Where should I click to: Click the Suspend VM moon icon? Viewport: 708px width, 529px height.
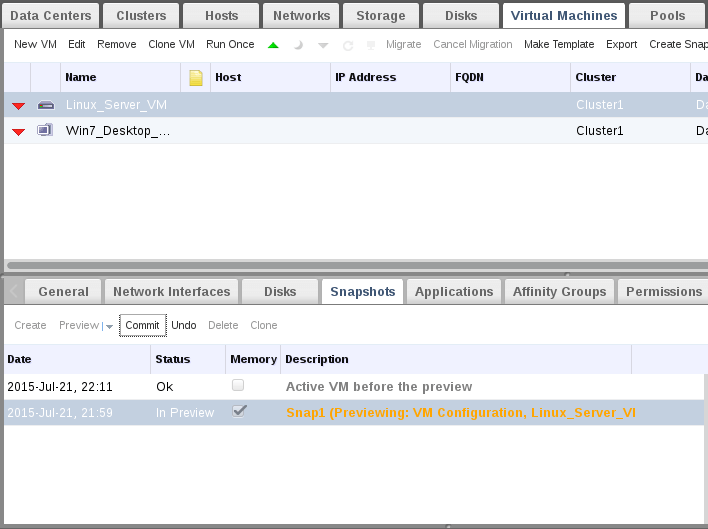click(298, 45)
